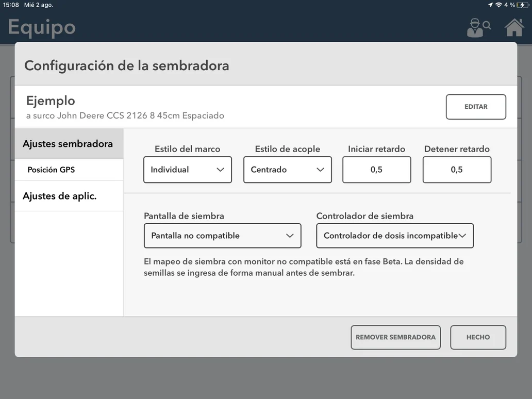Go to the Ajustes de aplic. tab
Image resolution: width=532 pixels, height=399 pixels.
pyautogui.click(x=60, y=196)
